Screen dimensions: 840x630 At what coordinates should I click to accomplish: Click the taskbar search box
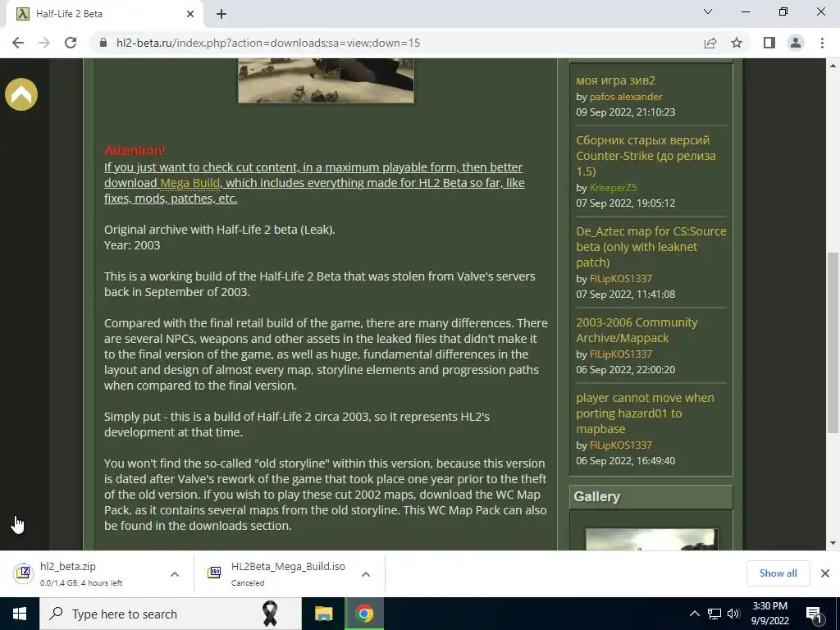171,614
